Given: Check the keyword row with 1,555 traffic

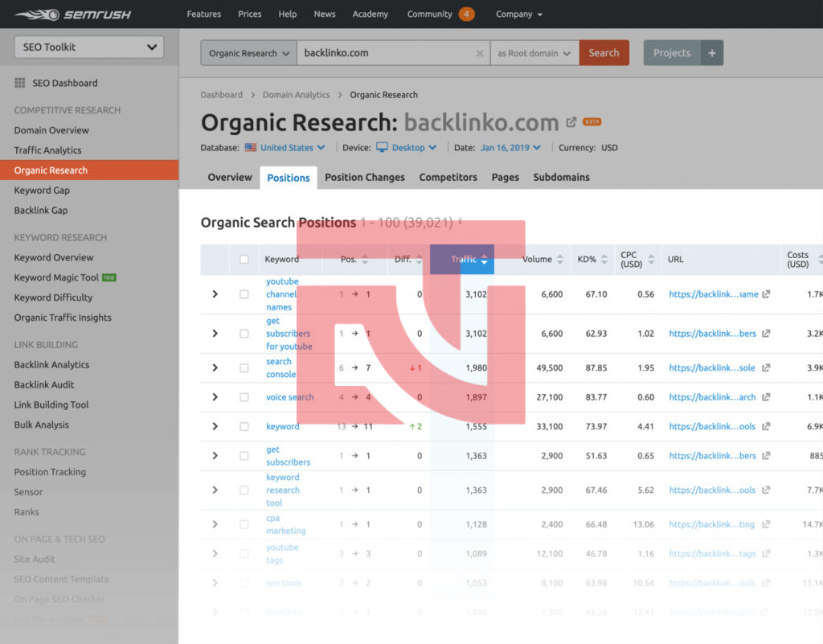Looking at the screenshot, I should point(244,427).
